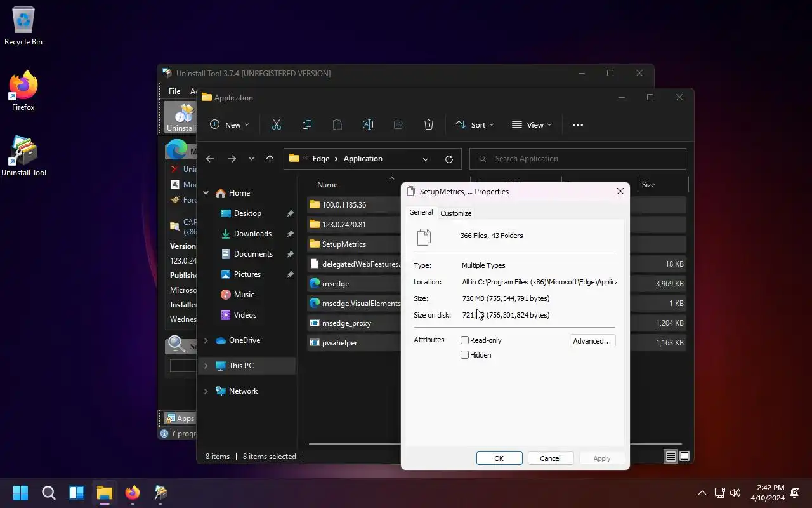Expand the Network tree node
Screen dimensions: 812x508
(x=206, y=391)
